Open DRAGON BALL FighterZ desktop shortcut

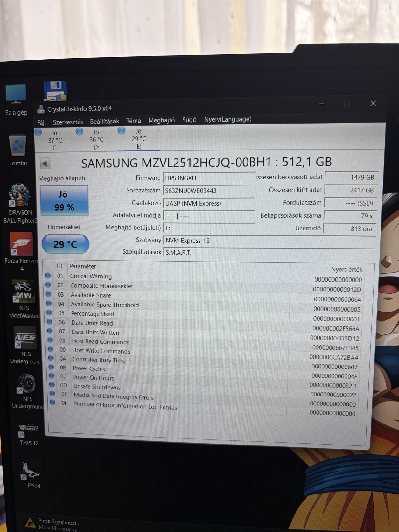point(20,204)
